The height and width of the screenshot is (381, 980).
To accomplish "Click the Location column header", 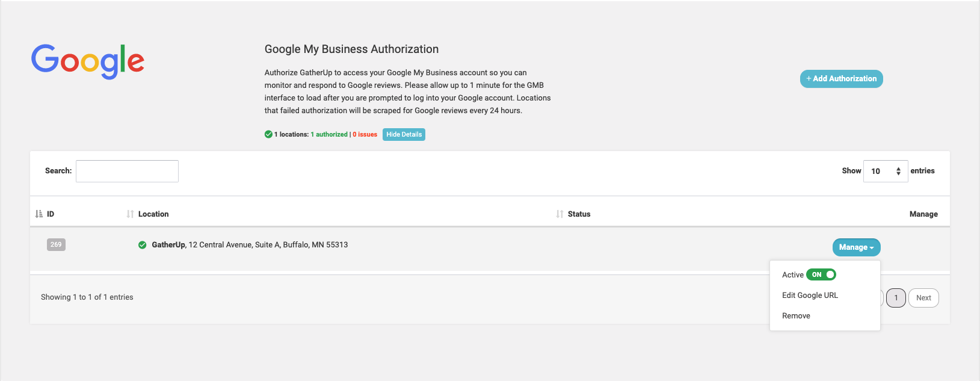I will pos(153,214).
